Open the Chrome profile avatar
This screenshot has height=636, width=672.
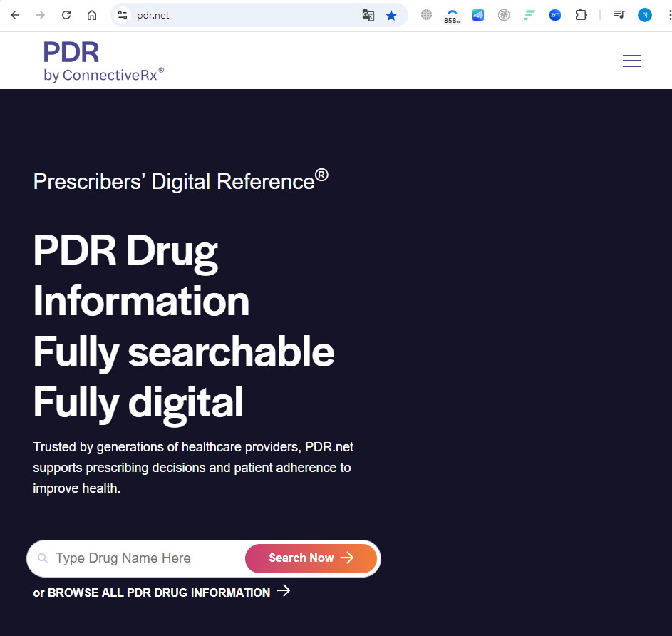point(645,16)
